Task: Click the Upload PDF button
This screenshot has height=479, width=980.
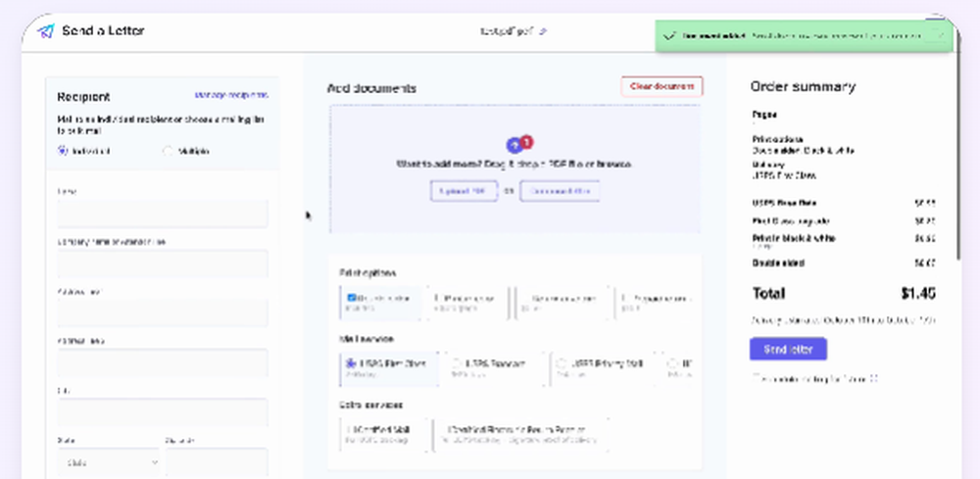Action: tap(464, 191)
